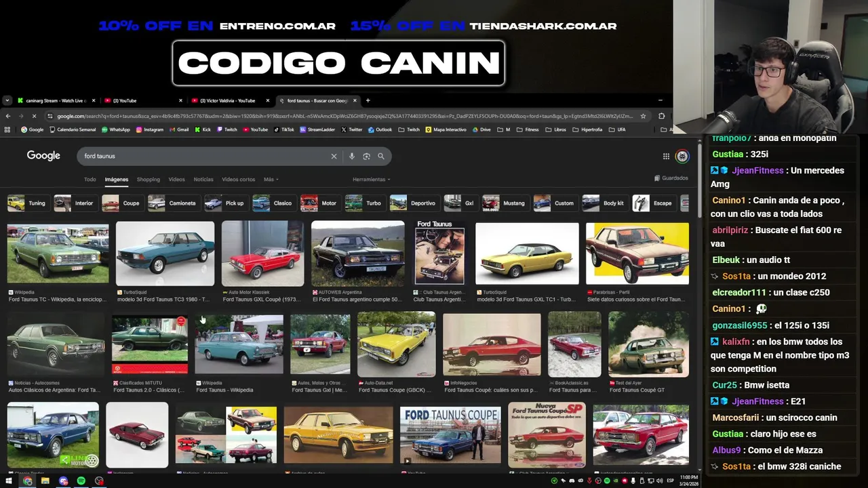868x488 pixels.
Task: Open the Fitness bookmarks folder
Action: (528, 129)
